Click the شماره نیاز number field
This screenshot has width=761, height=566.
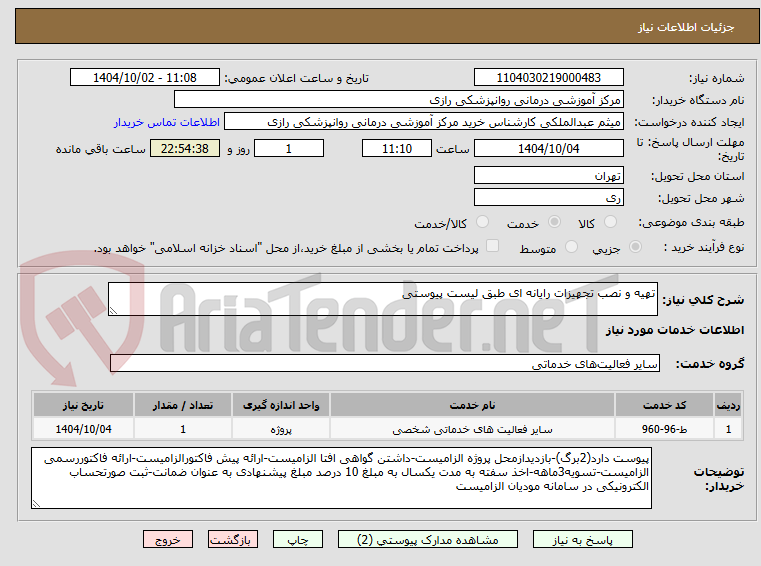(x=548, y=78)
